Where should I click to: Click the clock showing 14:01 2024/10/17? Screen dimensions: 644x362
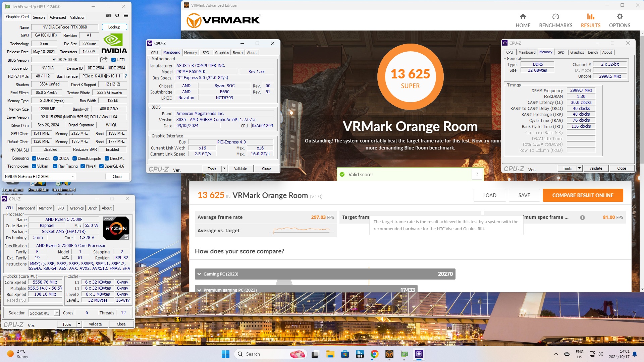tap(619, 354)
